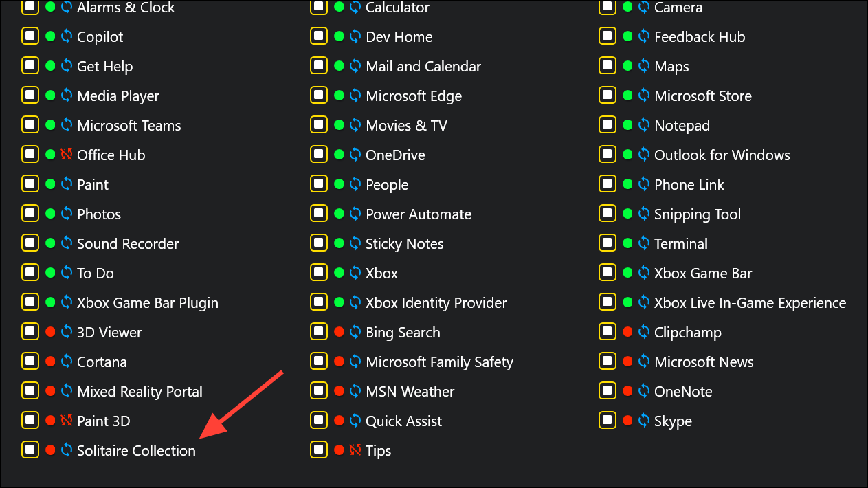Screen dimensions: 868x488
Task: Click the red status dot beside Clipchamp
Action: click(627, 332)
